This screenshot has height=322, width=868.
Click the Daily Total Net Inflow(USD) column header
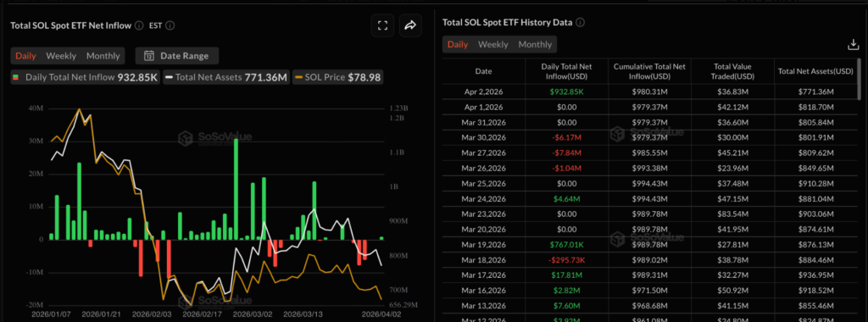coord(566,71)
